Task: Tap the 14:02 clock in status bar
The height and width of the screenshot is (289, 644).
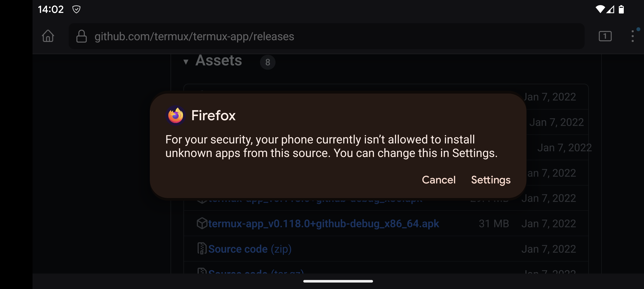Action: [51, 9]
